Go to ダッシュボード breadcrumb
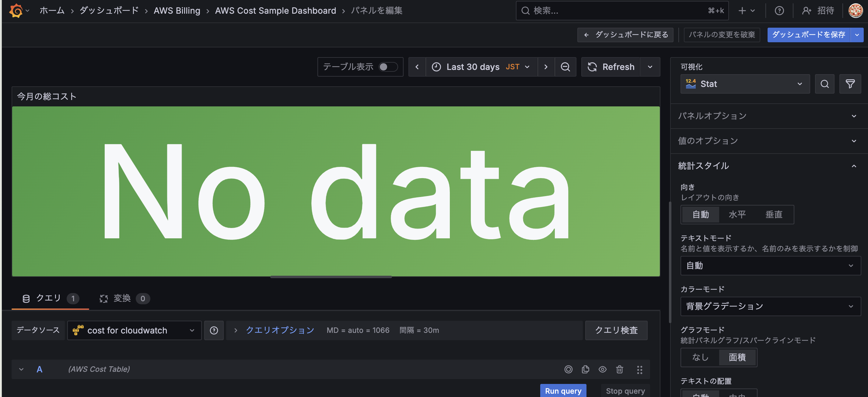This screenshot has height=397, width=868. coord(109,11)
